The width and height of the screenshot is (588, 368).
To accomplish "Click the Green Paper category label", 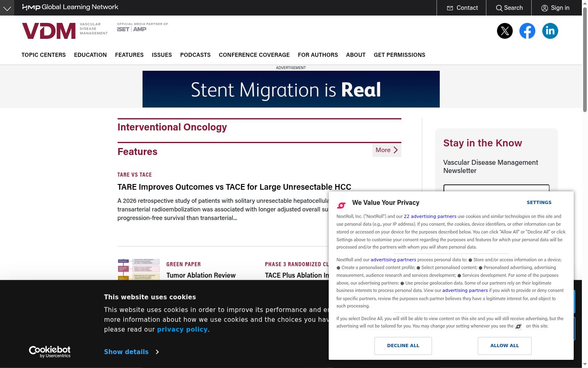I will (184, 264).
